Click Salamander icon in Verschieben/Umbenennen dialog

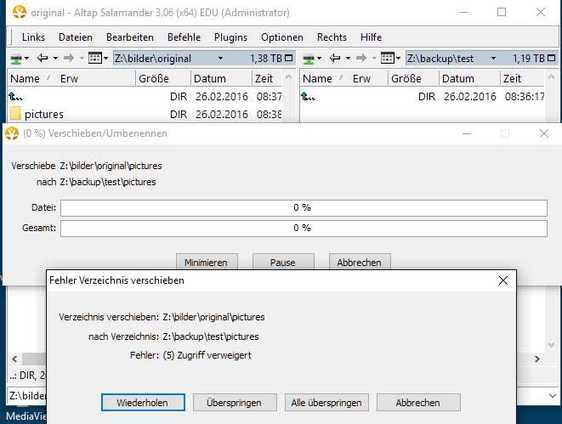click(12, 133)
